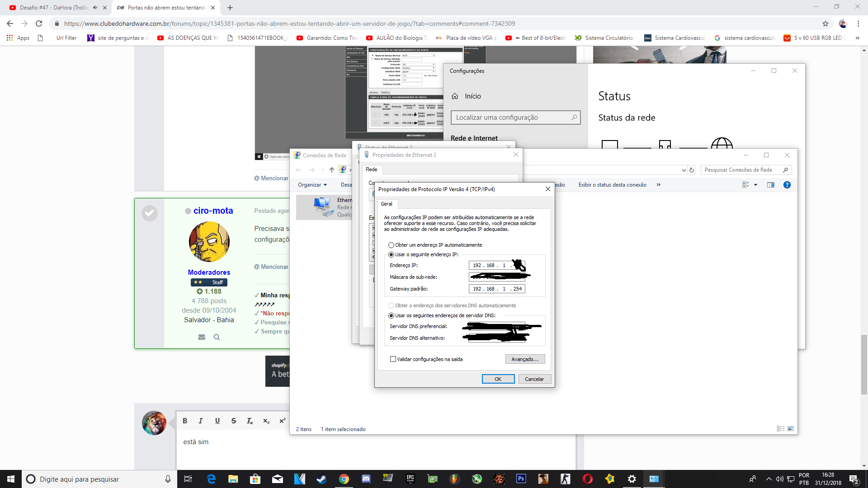
Task: Open the address bar history dropdown
Action: coord(684,170)
